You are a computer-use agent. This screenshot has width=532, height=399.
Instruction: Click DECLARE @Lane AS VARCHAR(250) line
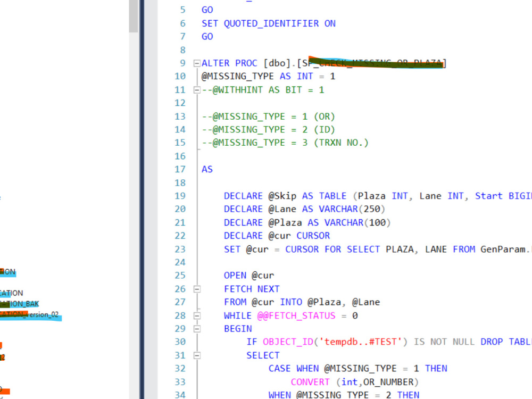click(x=304, y=209)
